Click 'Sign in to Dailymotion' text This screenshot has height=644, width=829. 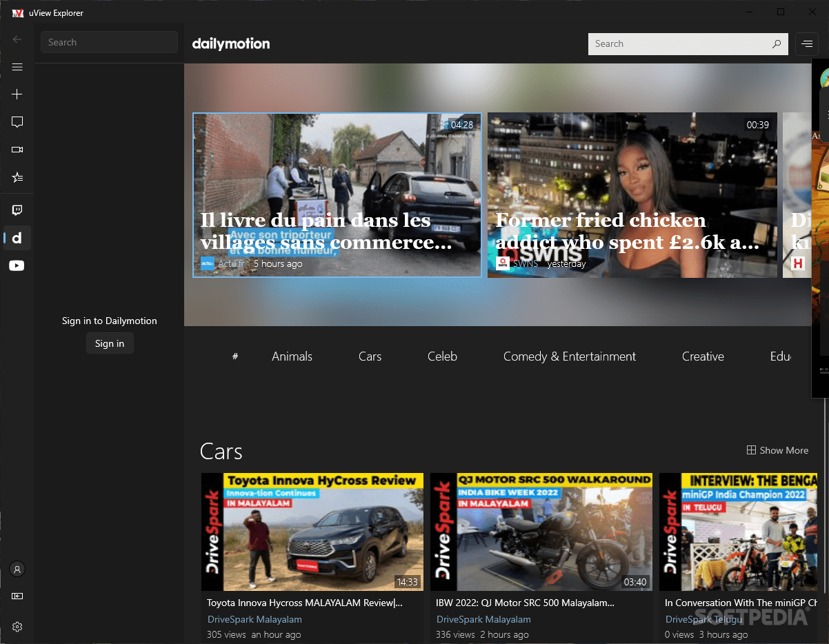pyautogui.click(x=110, y=321)
